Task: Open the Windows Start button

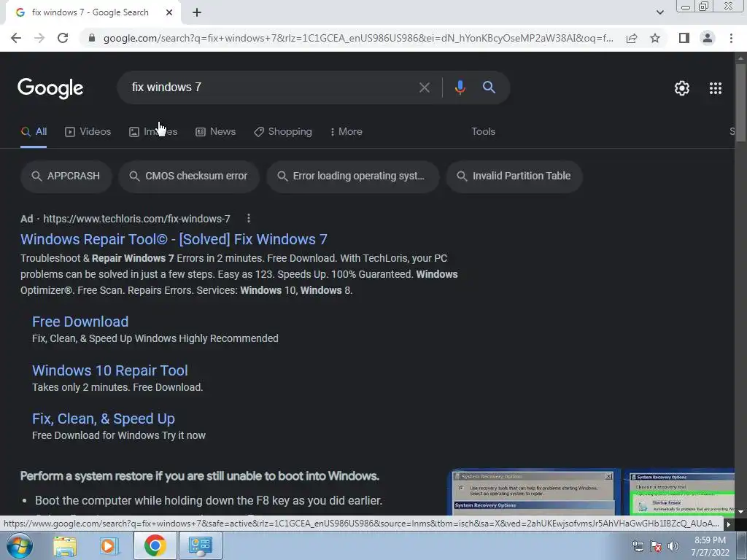Action: pos(18,545)
